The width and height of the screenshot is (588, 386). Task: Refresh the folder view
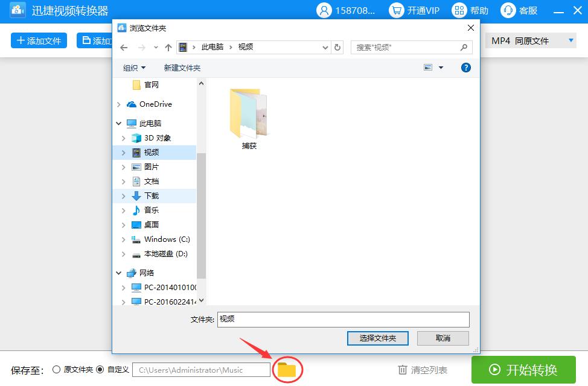pyautogui.click(x=337, y=47)
